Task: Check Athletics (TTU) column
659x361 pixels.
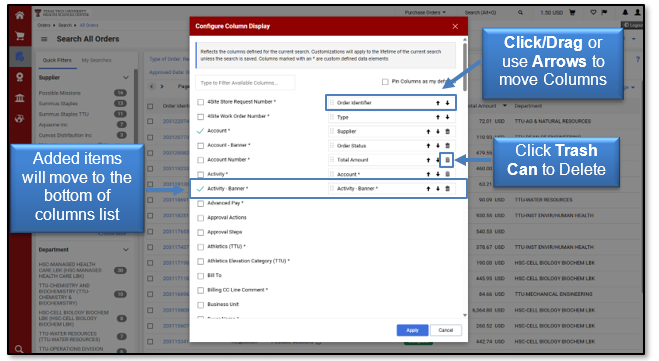Action: click(200, 247)
